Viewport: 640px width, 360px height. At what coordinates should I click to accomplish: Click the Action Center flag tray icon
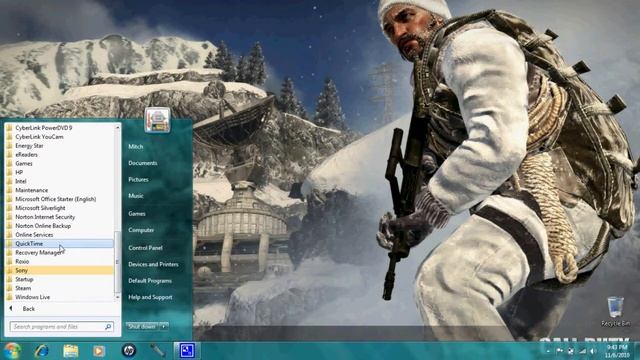click(x=559, y=351)
